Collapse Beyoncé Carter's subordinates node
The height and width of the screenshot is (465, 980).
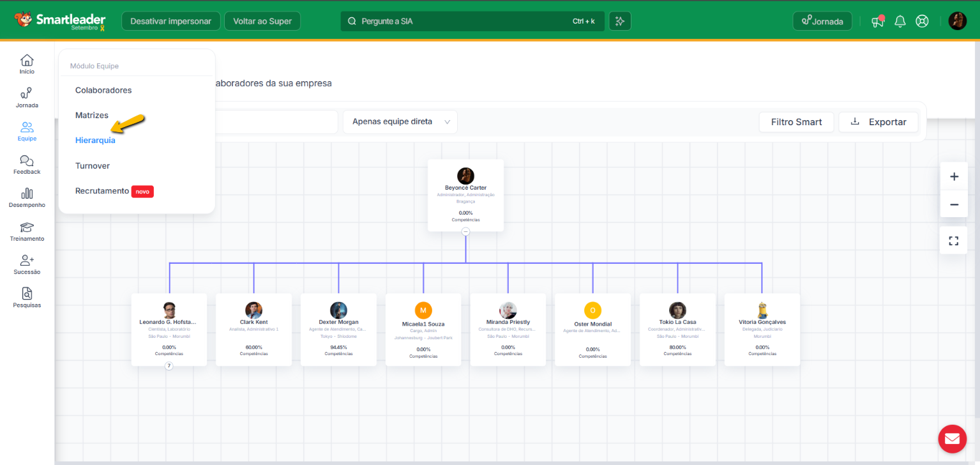click(465, 232)
